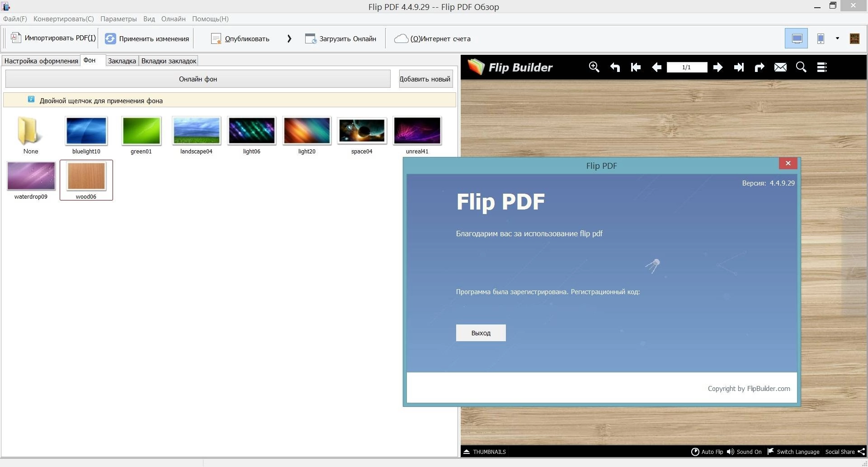Screen dimensions: 868x467
Task: Open the Параметры menu
Action: click(118, 19)
